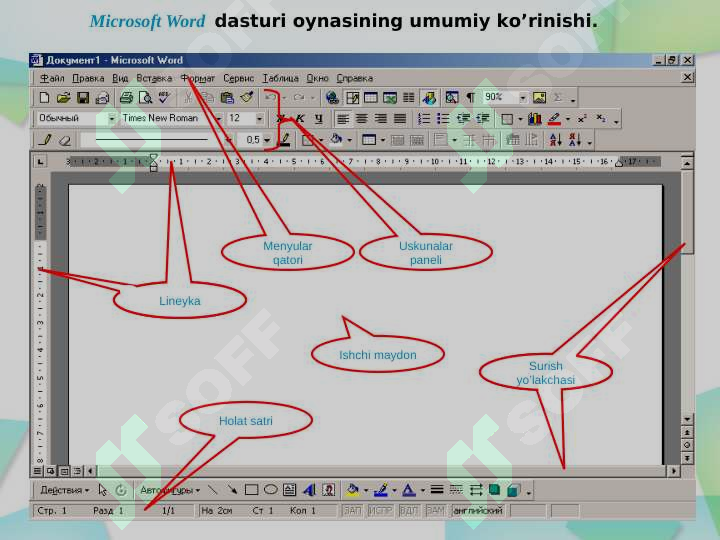Screen dimensions: 720x540
Task: Expand the Автофигуры menu
Action: [170, 490]
